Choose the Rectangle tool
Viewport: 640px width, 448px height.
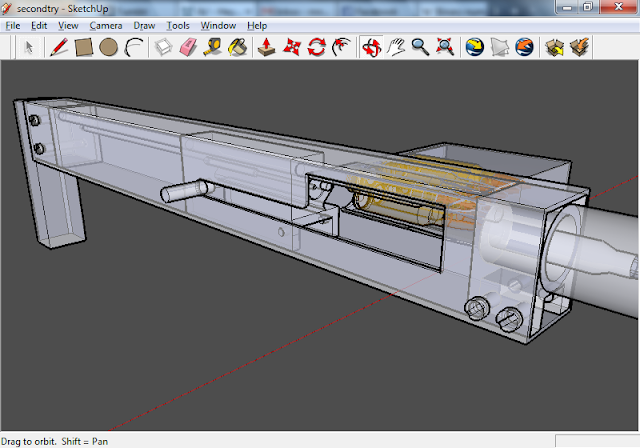point(84,47)
